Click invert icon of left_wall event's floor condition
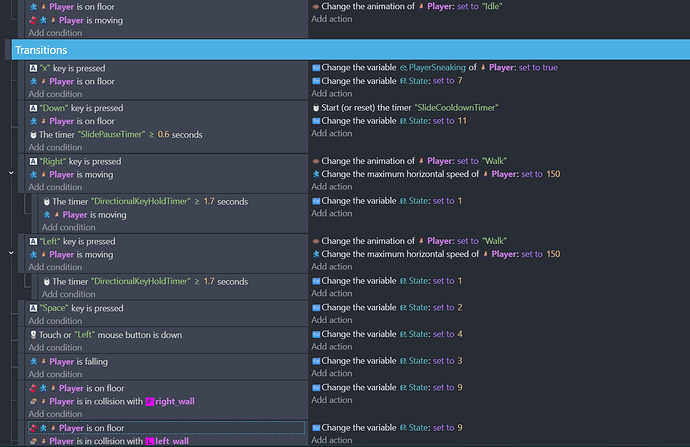This screenshot has width=690, height=447. pyautogui.click(x=33, y=428)
